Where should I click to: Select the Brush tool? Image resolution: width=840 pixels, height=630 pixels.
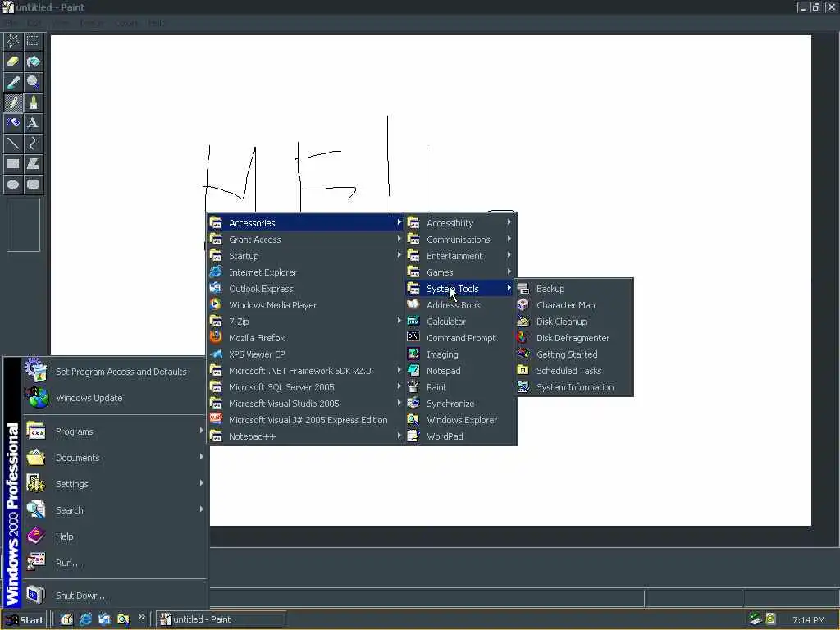pos(33,103)
